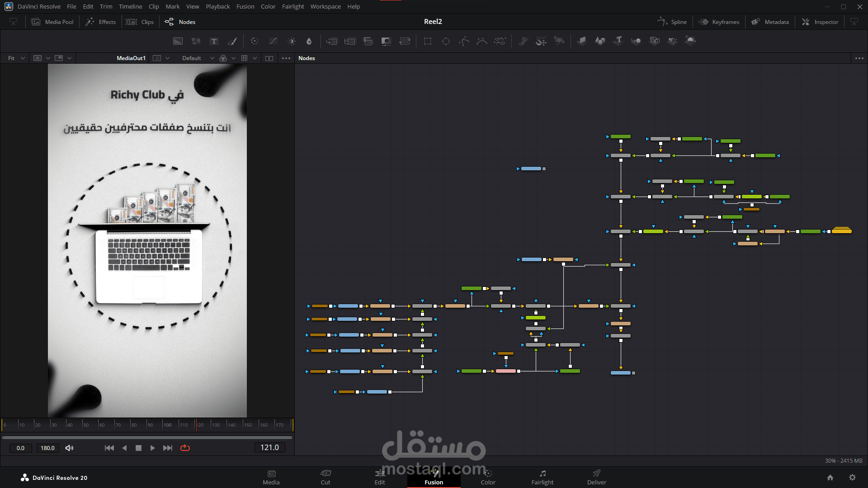The image size is (868, 488).
Task: Open the Fit zoom dropdown
Action: [16, 58]
